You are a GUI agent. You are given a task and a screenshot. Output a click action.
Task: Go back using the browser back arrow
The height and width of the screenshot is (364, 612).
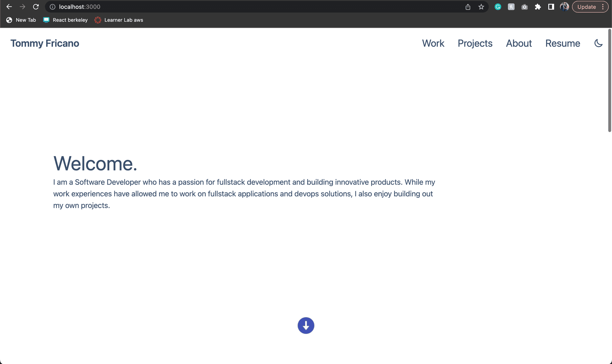(x=9, y=7)
